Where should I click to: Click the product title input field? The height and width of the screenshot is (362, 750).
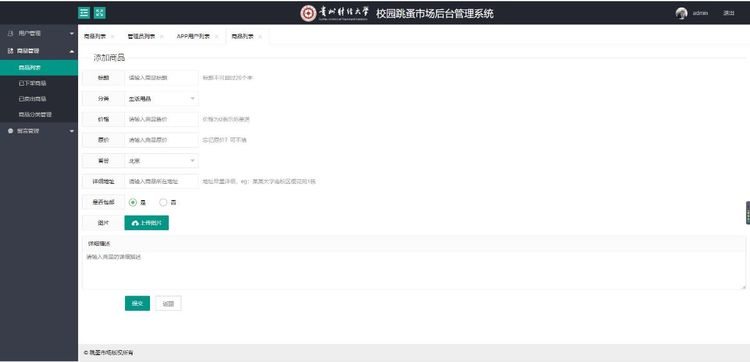pos(161,77)
